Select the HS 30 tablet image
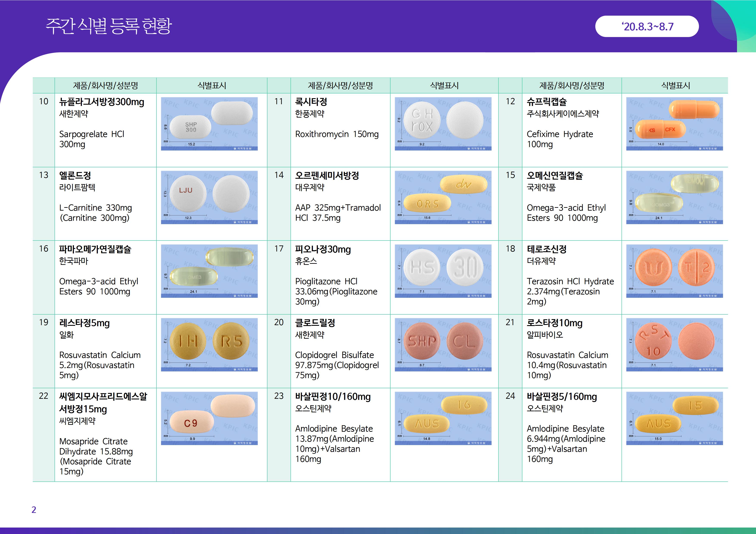 coord(443,271)
